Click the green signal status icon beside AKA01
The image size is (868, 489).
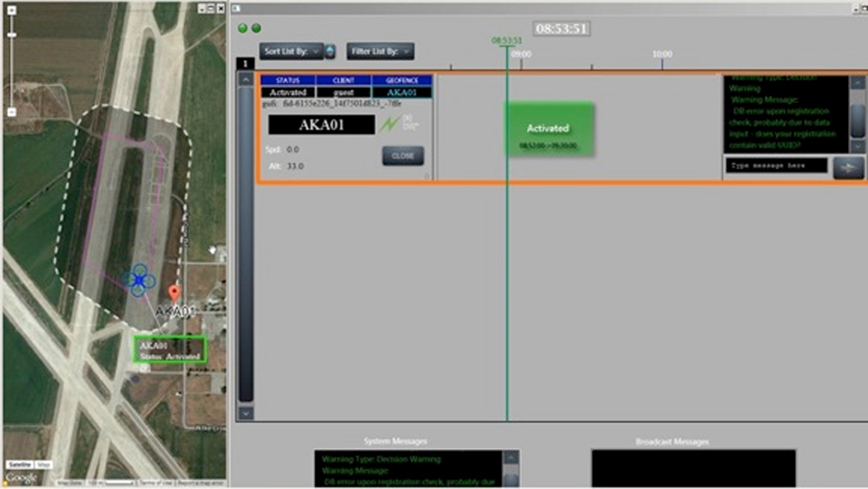(389, 125)
